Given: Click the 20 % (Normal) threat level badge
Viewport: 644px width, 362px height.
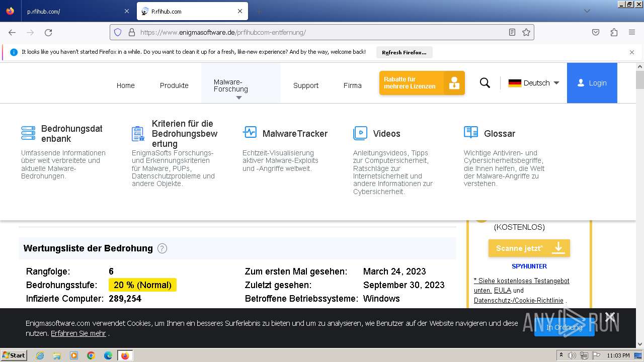Looking at the screenshot, I should click(x=142, y=285).
